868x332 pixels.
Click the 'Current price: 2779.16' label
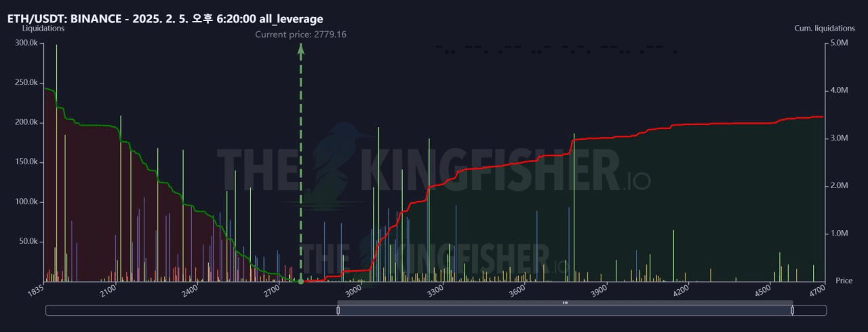(x=301, y=34)
